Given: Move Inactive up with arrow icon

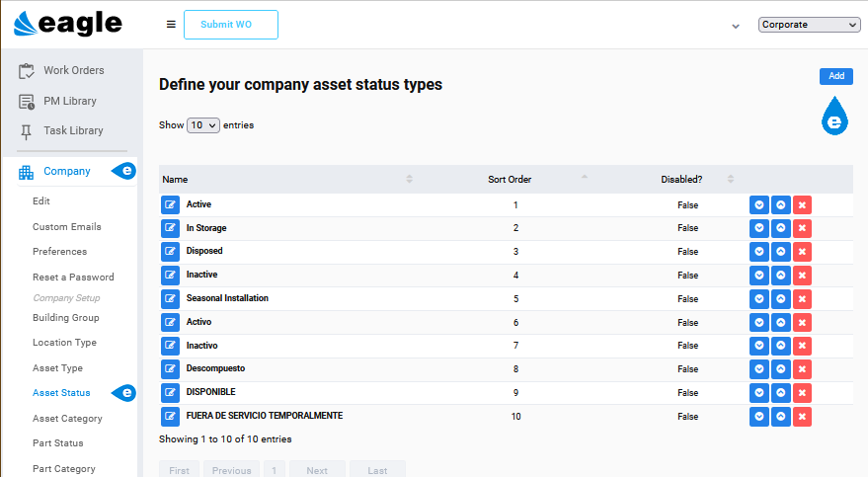Looking at the screenshot, I should pos(780,275).
